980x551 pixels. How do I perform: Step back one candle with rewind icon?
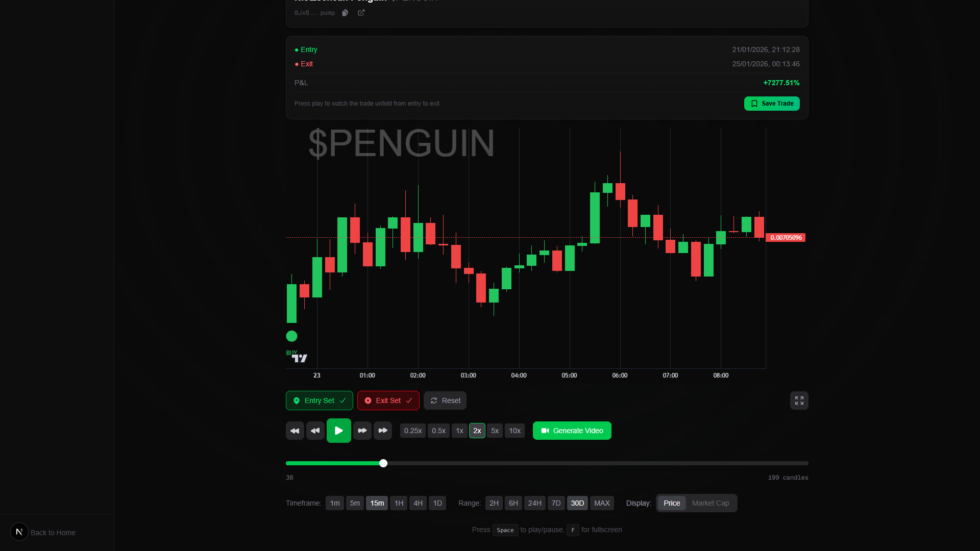coord(315,431)
